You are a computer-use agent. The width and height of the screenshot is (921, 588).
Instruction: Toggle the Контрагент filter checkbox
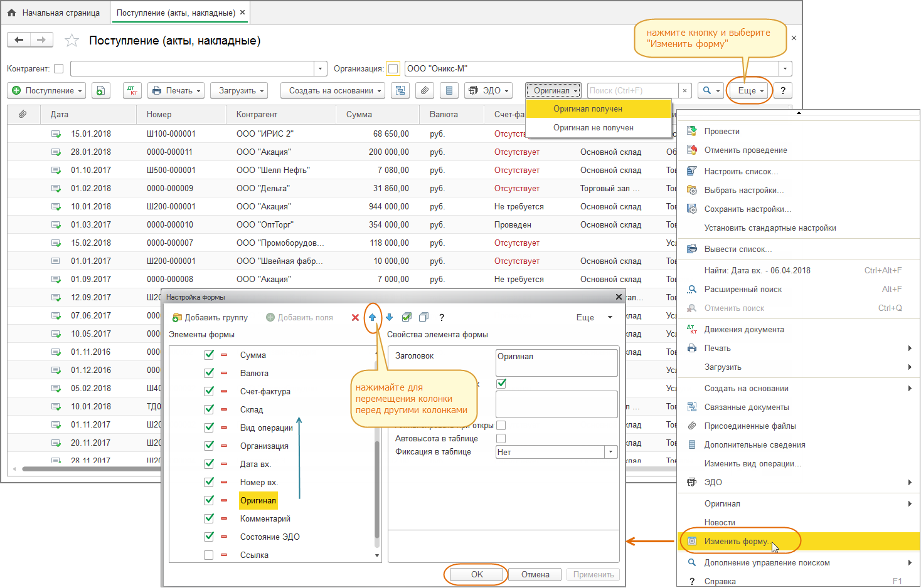tap(59, 69)
